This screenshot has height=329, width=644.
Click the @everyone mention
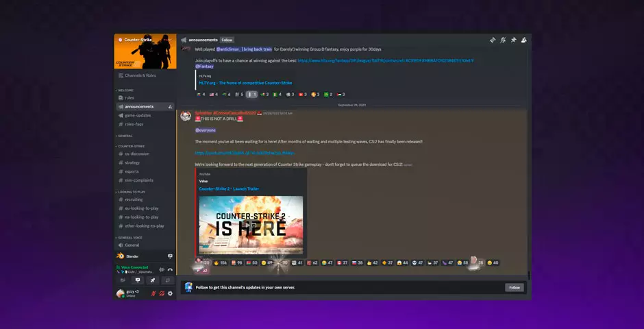tap(206, 130)
